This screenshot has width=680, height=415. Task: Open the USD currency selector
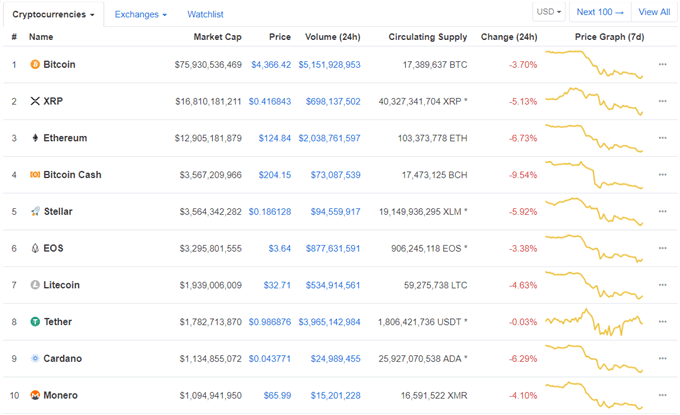[x=549, y=12]
